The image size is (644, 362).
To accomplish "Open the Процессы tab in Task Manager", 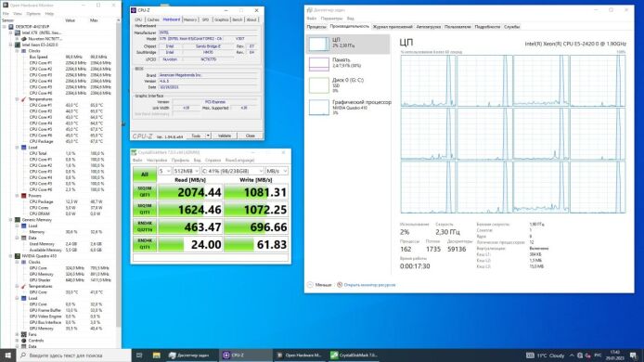I will tap(316, 27).
